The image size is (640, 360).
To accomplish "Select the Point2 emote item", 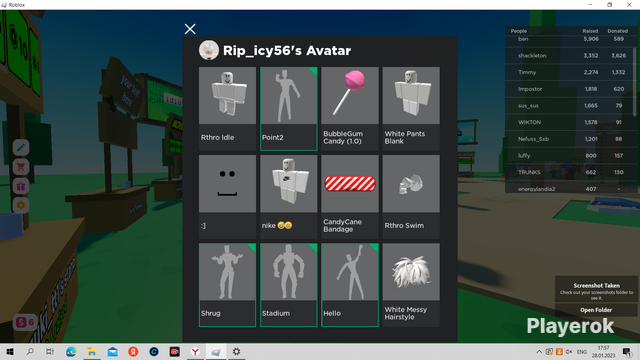I will [x=289, y=109].
